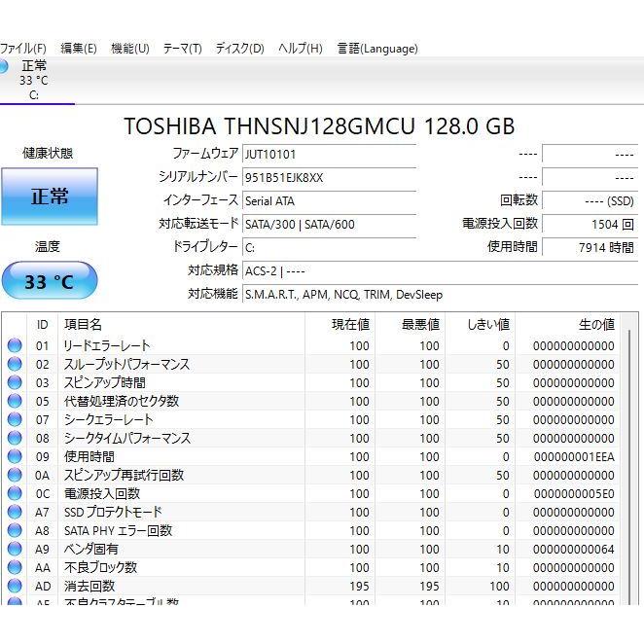Click the 33 °C temperature button

[x=50, y=281]
